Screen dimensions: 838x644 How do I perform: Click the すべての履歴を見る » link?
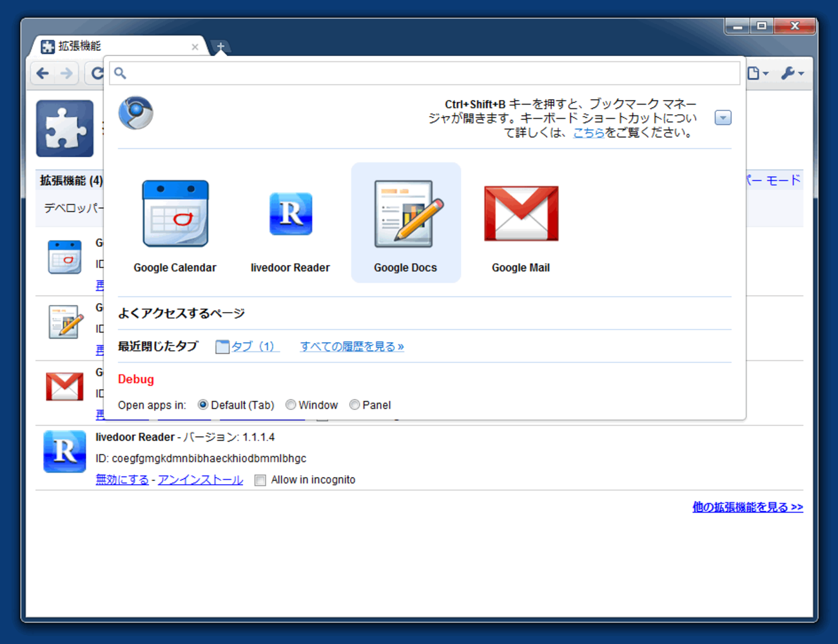(x=352, y=347)
